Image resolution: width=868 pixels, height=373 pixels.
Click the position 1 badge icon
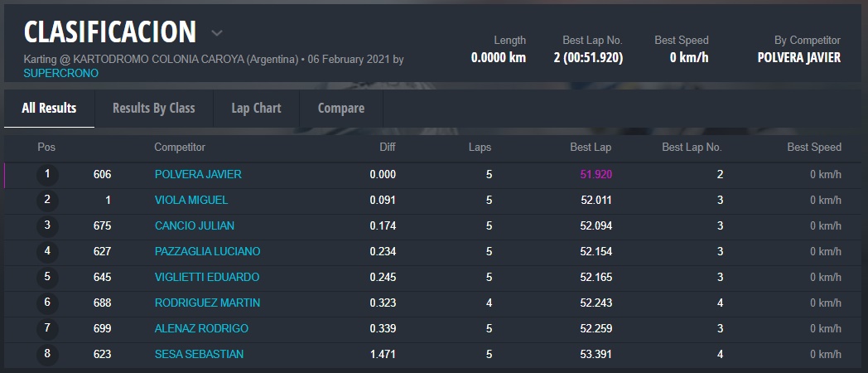coord(47,174)
